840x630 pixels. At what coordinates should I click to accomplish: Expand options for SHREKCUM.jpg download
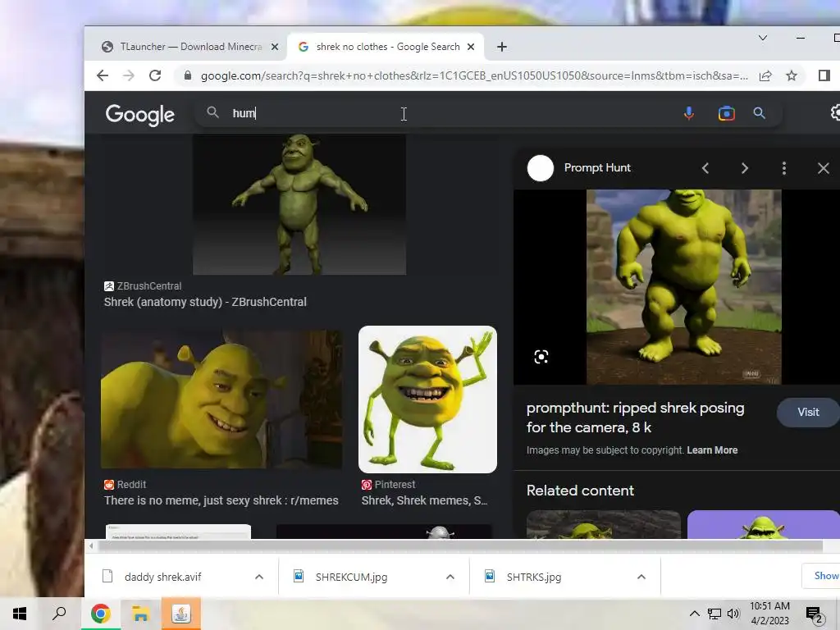point(450,577)
